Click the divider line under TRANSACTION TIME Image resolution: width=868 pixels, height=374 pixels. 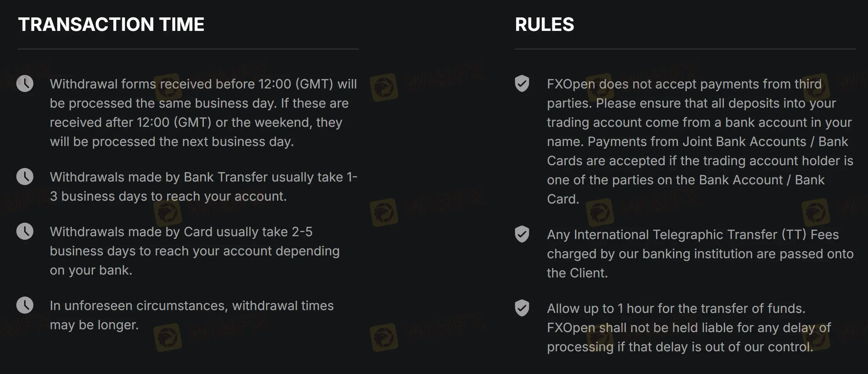point(188,49)
